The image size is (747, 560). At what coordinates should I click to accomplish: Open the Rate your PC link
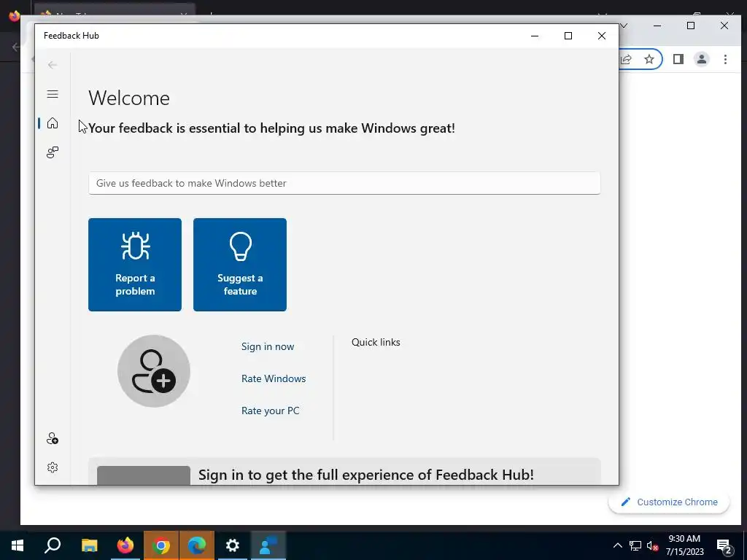[270, 411]
